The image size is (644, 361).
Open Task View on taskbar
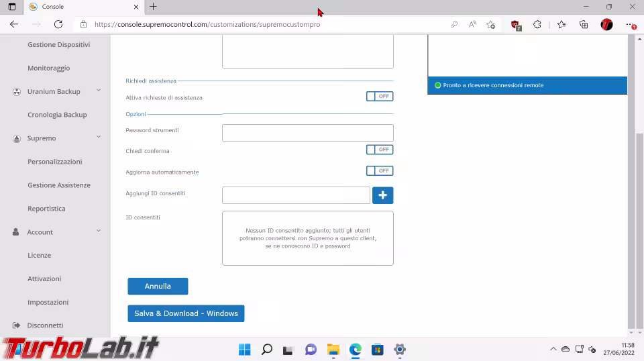point(288,350)
